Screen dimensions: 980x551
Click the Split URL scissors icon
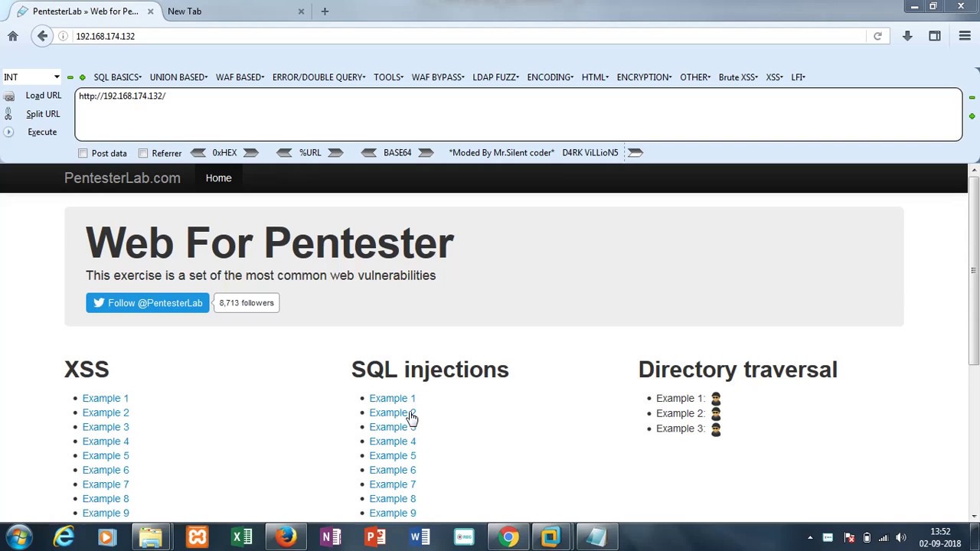click(8, 114)
